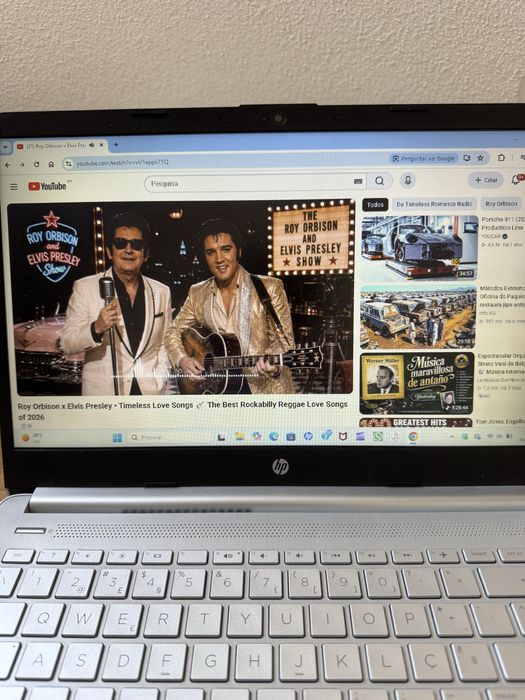Click the site information icon in the address bar
The image size is (525, 700).
click(x=68, y=164)
